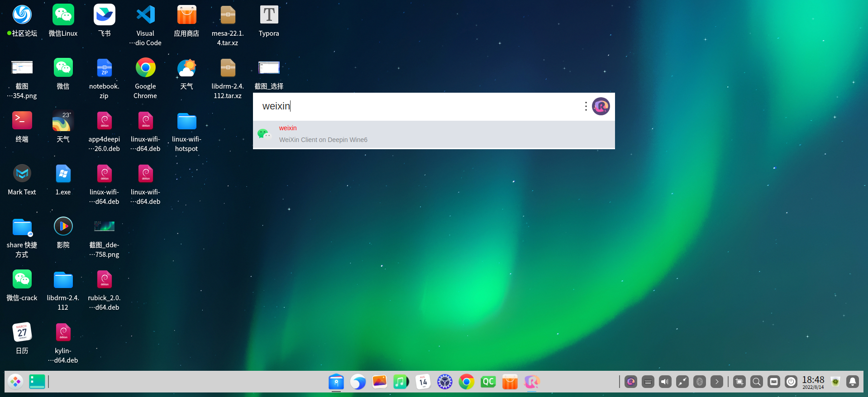Image resolution: width=868 pixels, height=397 pixels.
Task: Click the volume icon in the tray
Action: [665, 382]
